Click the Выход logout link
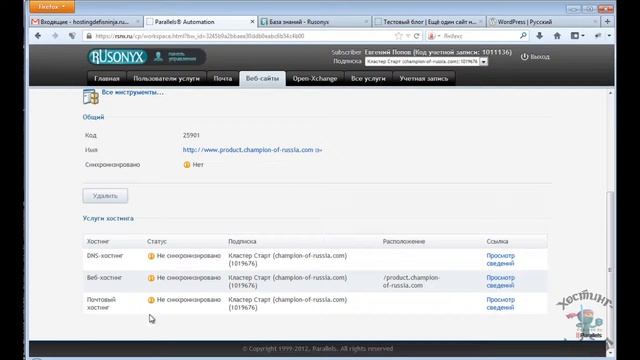Viewport: 640px width, 360px height. pyautogui.click(x=540, y=57)
